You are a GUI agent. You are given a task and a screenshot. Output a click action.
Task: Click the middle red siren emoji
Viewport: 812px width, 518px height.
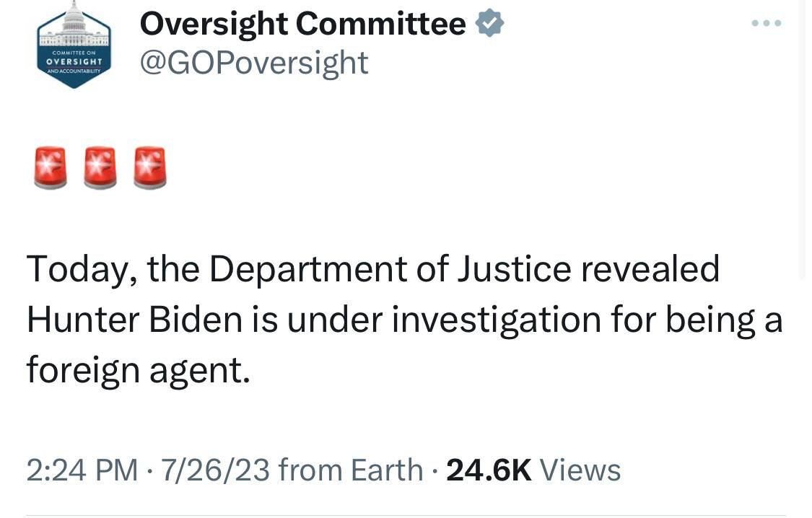tap(100, 167)
